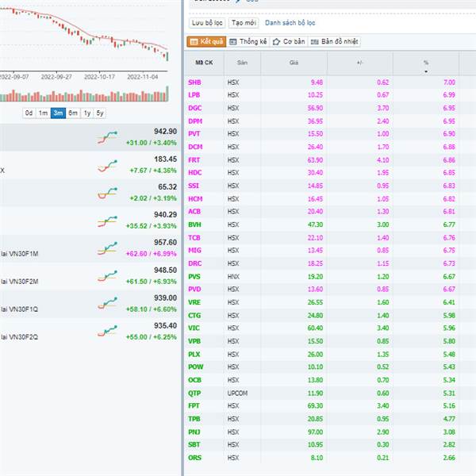
Task: Click the VN30F1M sparkline icon
Action: pyautogui.click(x=107, y=248)
